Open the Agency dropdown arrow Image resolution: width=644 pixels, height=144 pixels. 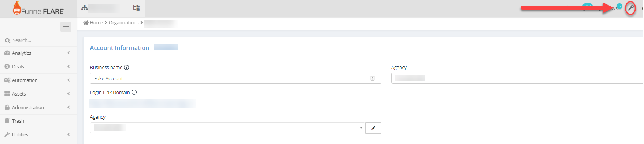361,128
